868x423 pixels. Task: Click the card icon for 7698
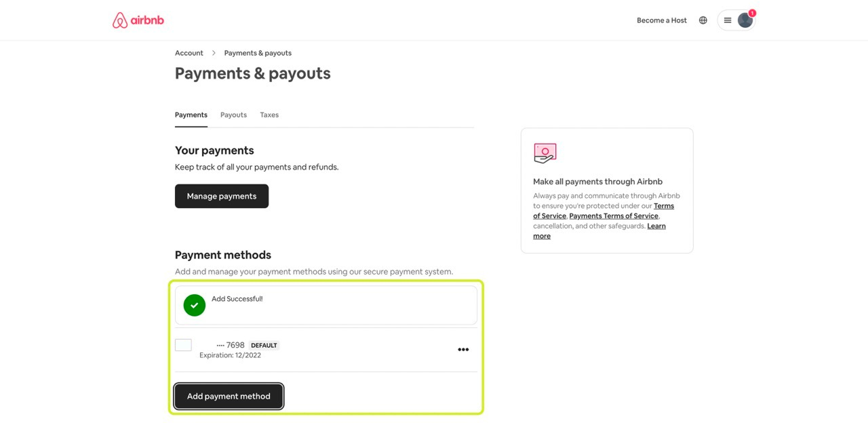pyautogui.click(x=183, y=345)
